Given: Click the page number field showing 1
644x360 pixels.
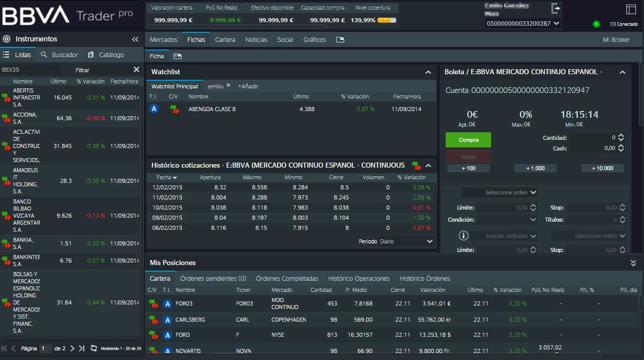Looking at the screenshot, I should point(45,348).
